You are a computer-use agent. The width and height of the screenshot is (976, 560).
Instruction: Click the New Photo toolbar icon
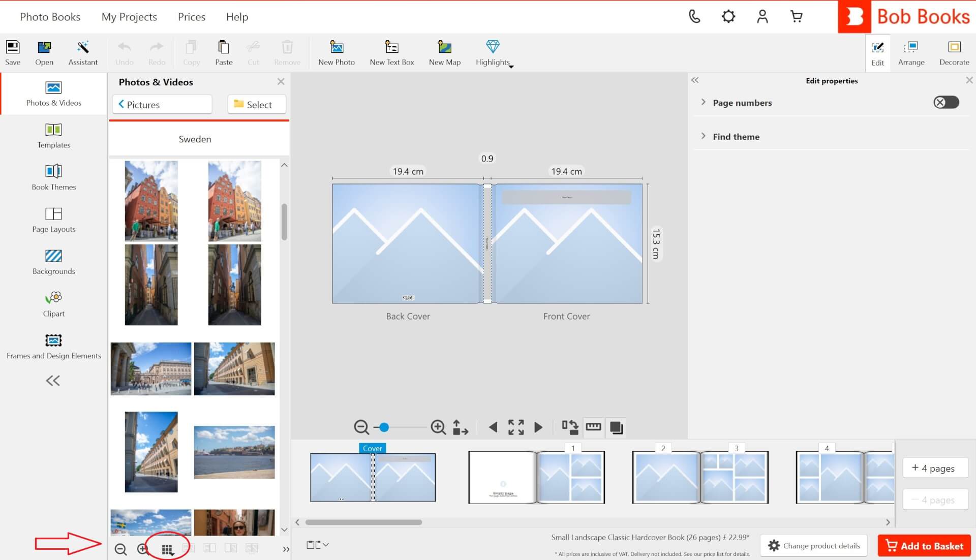click(336, 53)
